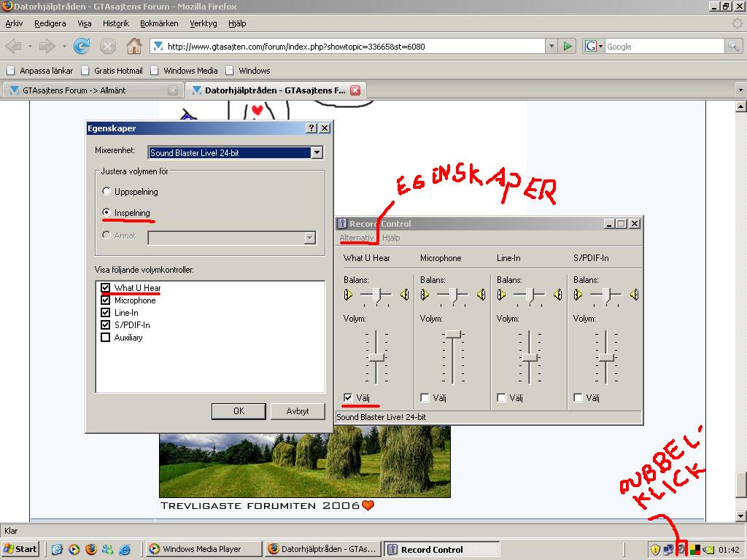Enable the Auxiliary checkbox
The height and width of the screenshot is (560, 747).
[x=105, y=338]
